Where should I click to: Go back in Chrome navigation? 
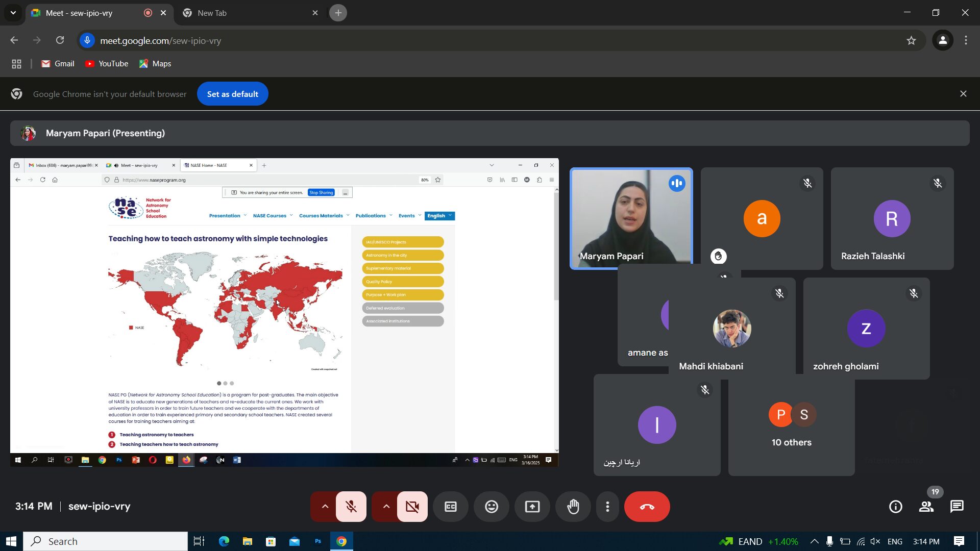pyautogui.click(x=14, y=40)
